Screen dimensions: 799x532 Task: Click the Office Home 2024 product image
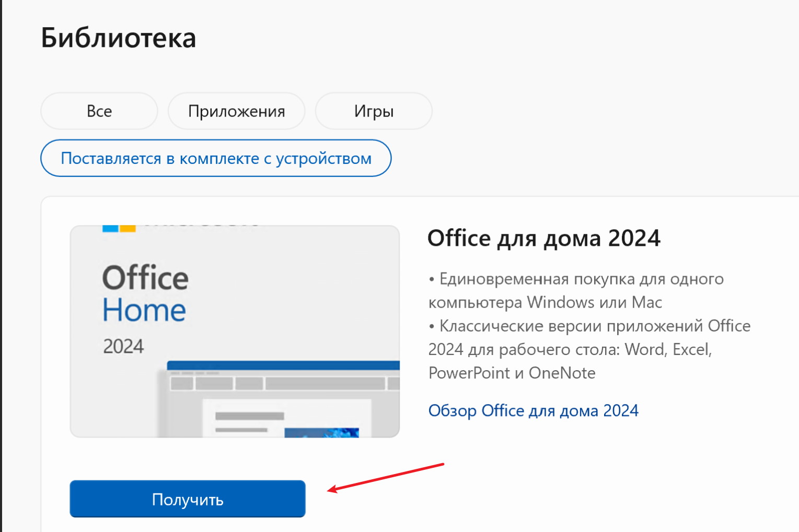pyautogui.click(x=235, y=332)
